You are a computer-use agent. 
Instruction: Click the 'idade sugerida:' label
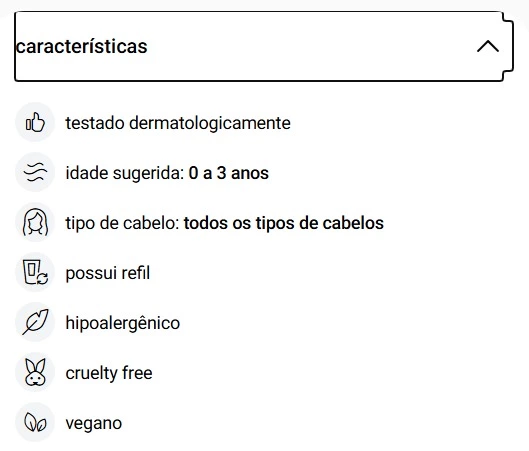coord(125,173)
